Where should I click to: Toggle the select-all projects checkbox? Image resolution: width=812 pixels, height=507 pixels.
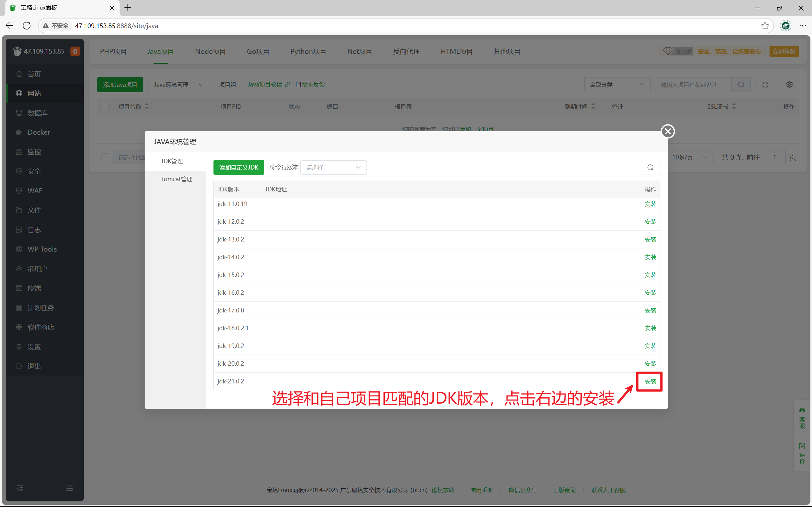105,107
